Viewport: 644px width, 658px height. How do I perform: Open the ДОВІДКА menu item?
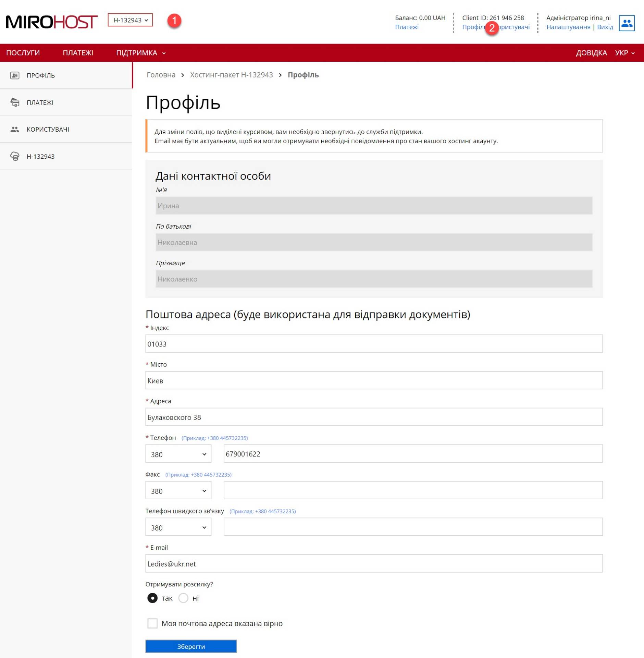click(x=591, y=53)
